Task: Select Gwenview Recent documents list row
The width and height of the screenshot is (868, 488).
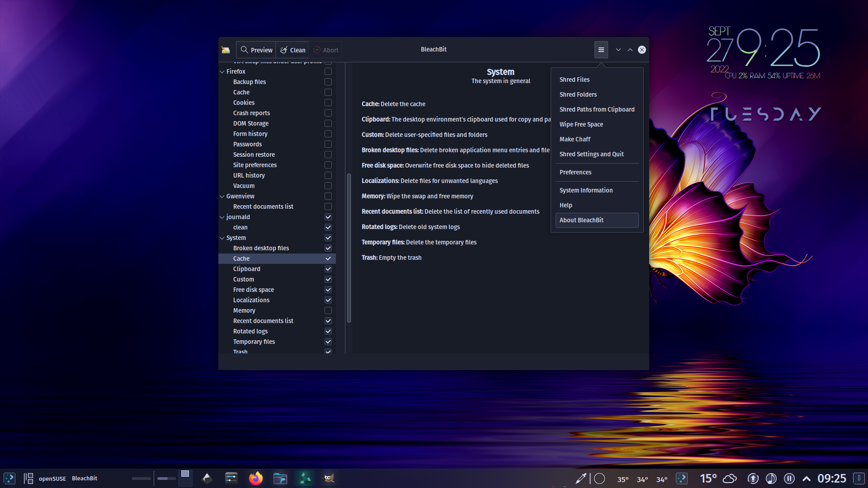Action: pyautogui.click(x=277, y=206)
